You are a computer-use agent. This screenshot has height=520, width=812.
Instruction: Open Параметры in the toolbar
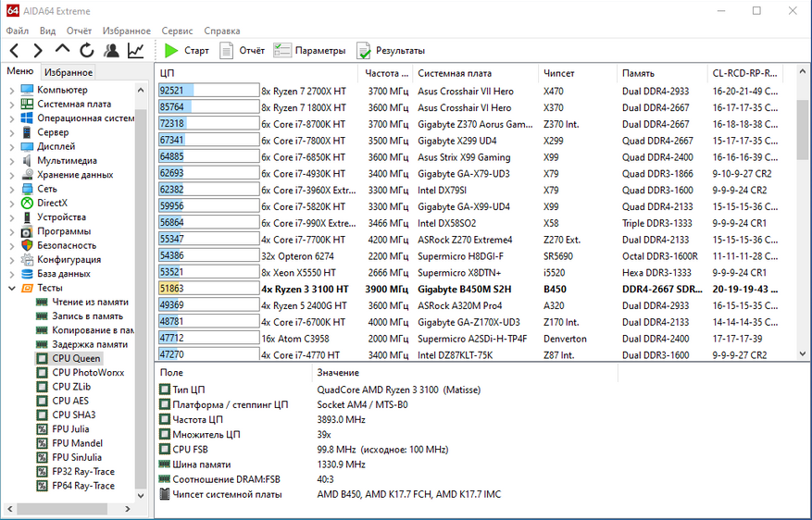tap(309, 51)
